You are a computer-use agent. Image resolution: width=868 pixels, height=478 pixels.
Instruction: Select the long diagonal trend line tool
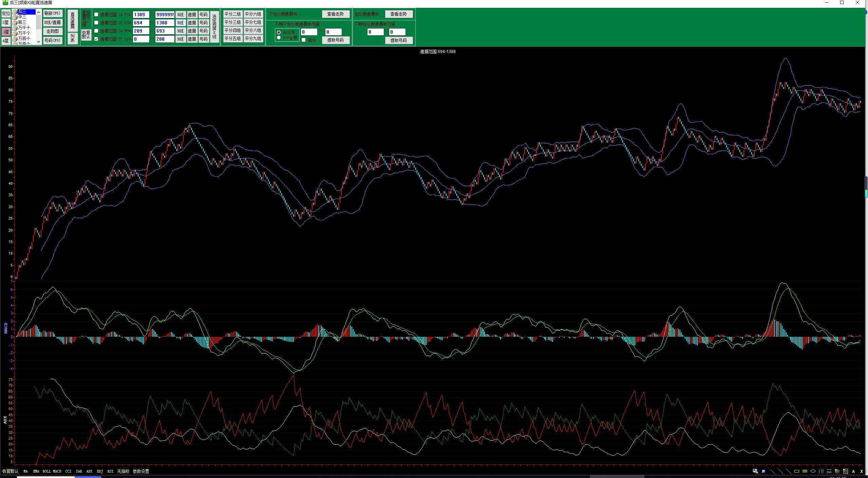coord(788,471)
